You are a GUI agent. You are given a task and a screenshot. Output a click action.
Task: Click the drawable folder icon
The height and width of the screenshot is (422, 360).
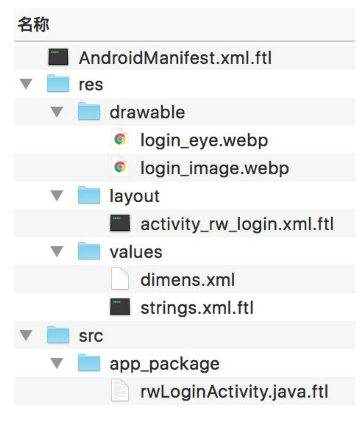coord(89,111)
